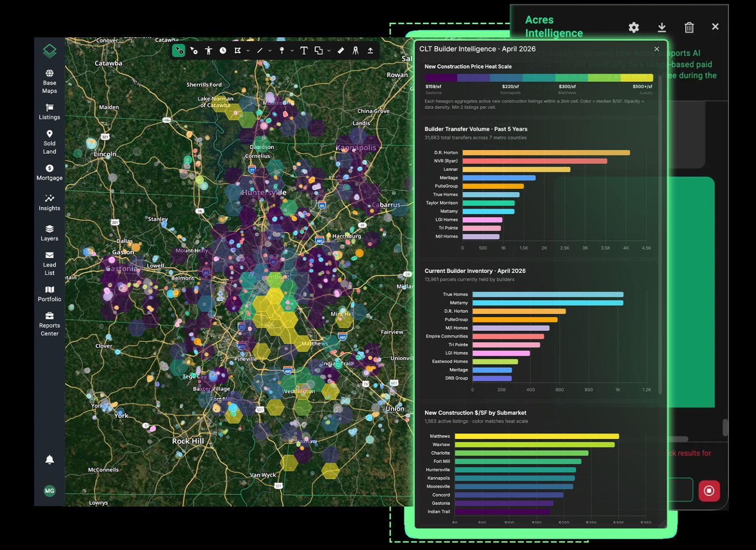Click the '$220/sf' Kannapolis scale label

[x=510, y=87]
